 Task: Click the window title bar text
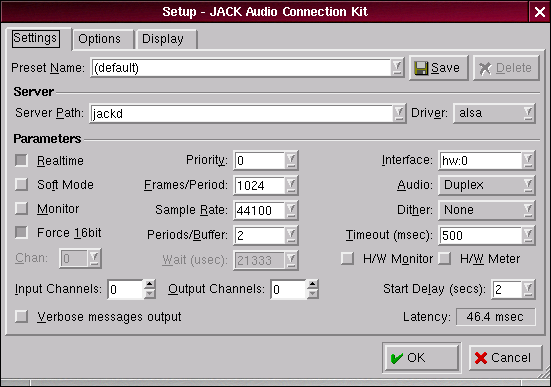(265, 12)
